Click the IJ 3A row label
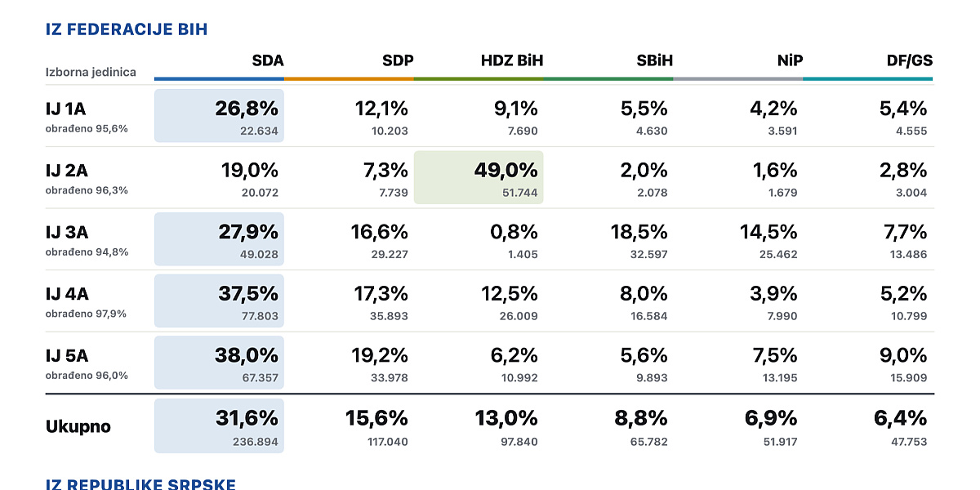The width and height of the screenshot is (980, 490). click(x=67, y=233)
